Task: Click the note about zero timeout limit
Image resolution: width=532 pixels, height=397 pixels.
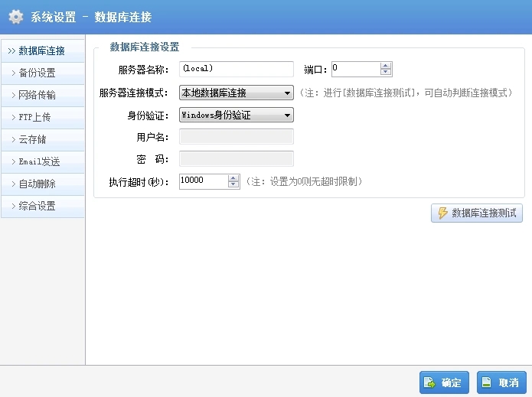Action: [x=304, y=181]
